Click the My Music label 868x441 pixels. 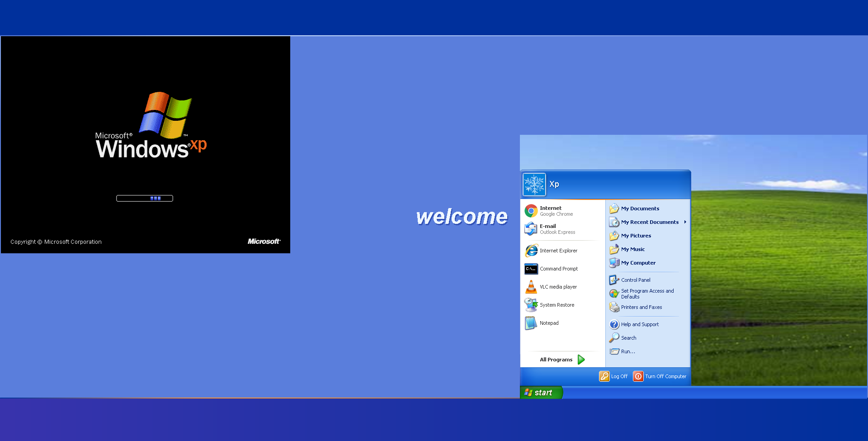tap(633, 249)
